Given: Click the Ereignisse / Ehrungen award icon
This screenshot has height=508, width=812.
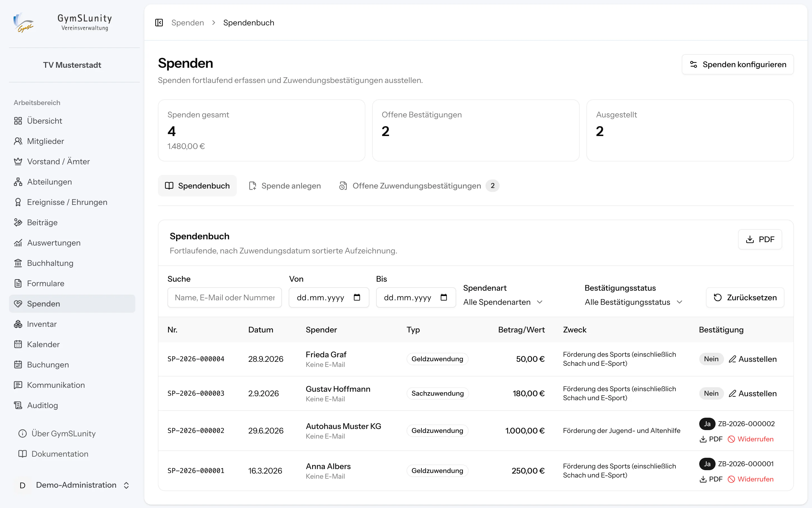Looking at the screenshot, I should (18, 202).
